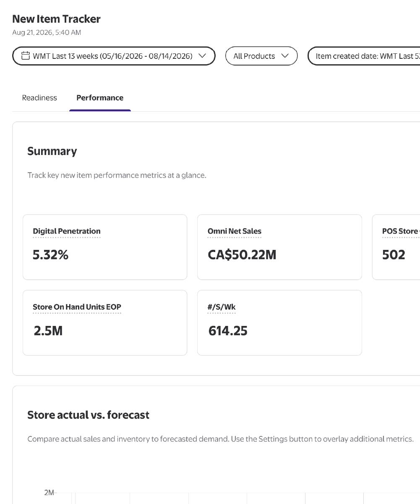420x504 pixels.
Task: Expand the All Products filter
Action: pos(261,56)
